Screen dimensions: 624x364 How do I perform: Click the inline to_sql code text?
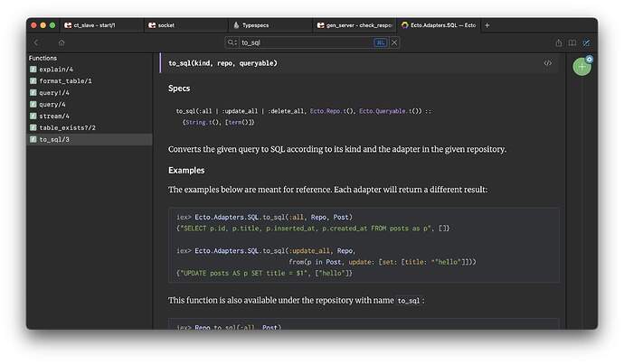409,301
